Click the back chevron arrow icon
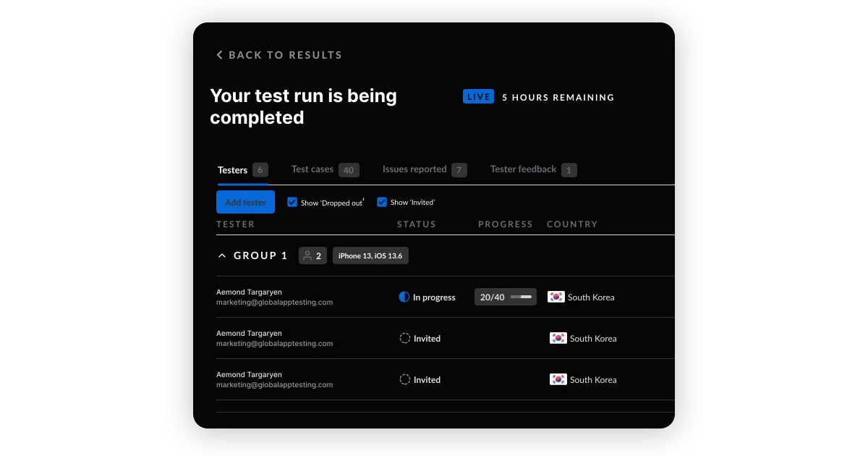Image resolution: width=868 pixels, height=456 pixels. pyautogui.click(x=220, y=55)
